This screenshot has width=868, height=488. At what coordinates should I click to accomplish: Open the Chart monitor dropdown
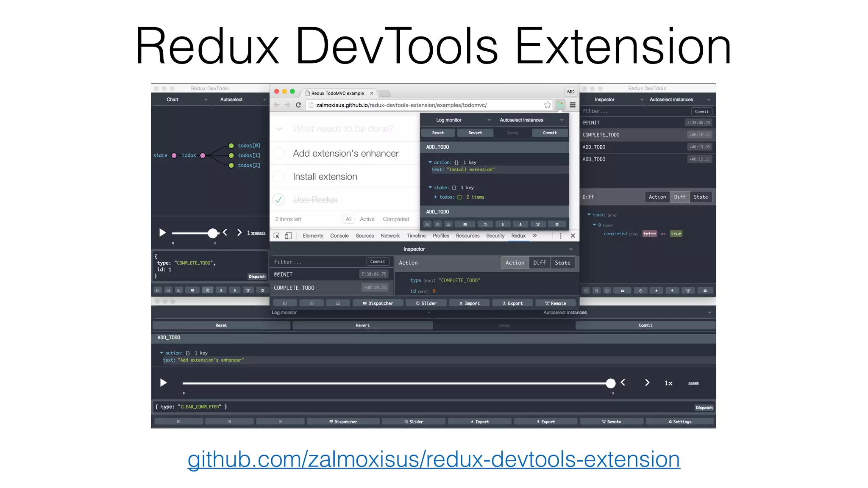point(181,100)
